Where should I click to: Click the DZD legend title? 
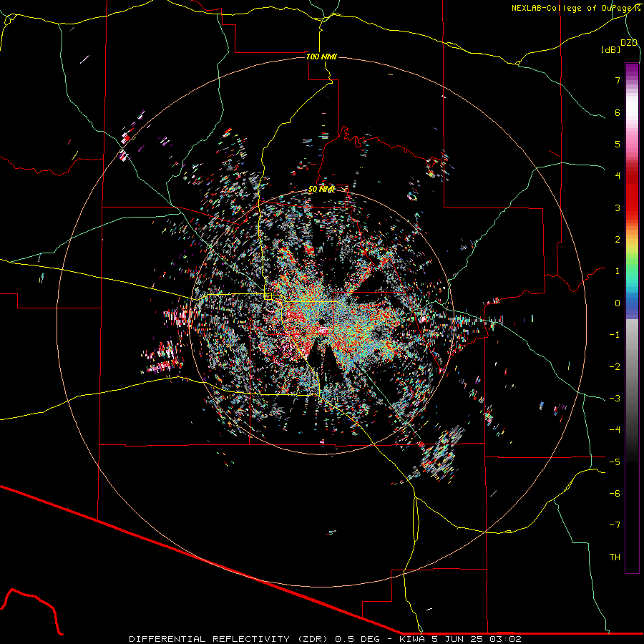[629, 43]
